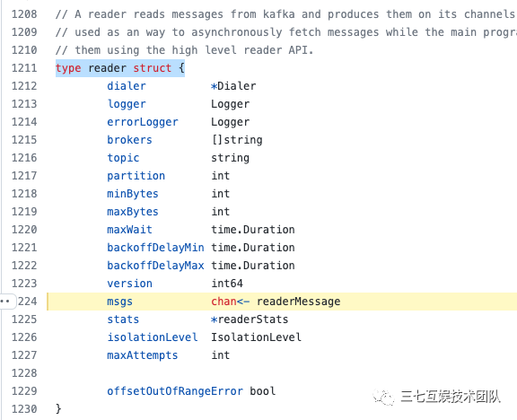The image size is (517, 420).
Task: Click the 'logger' field name
Action: click(x=127, y=104)
